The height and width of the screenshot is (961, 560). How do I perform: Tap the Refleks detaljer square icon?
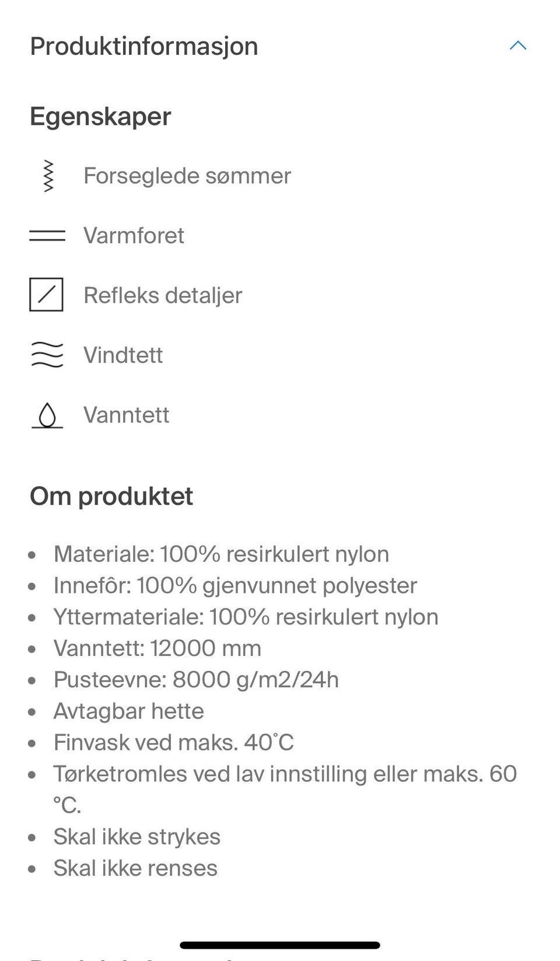coord(47,295)
